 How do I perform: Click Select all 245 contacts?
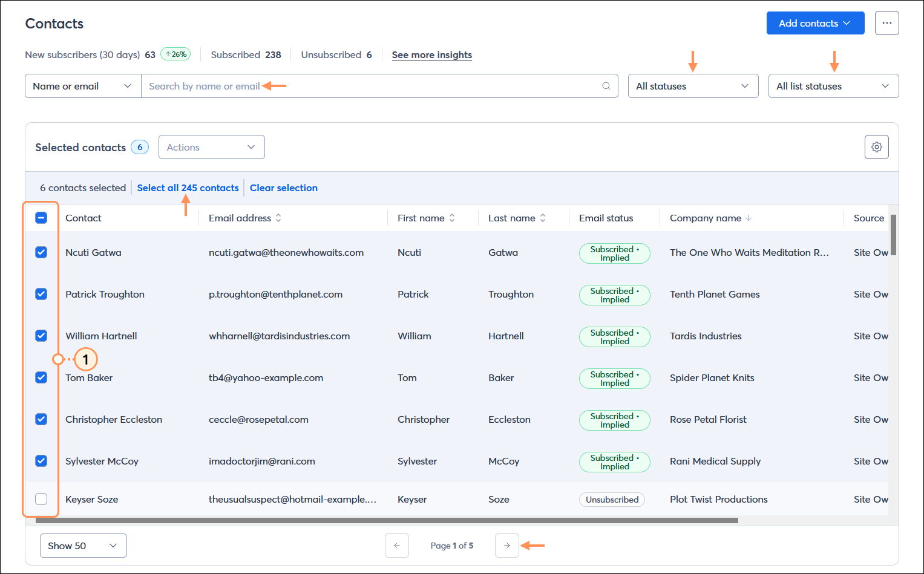188,188
